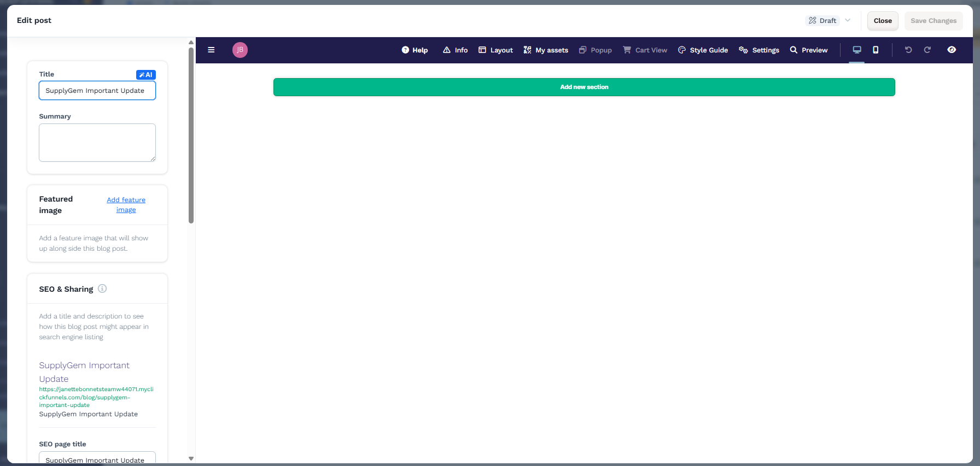The width and height of the screenshot is (980, 466).
Task: Open My assets
Action: point(546,50)
